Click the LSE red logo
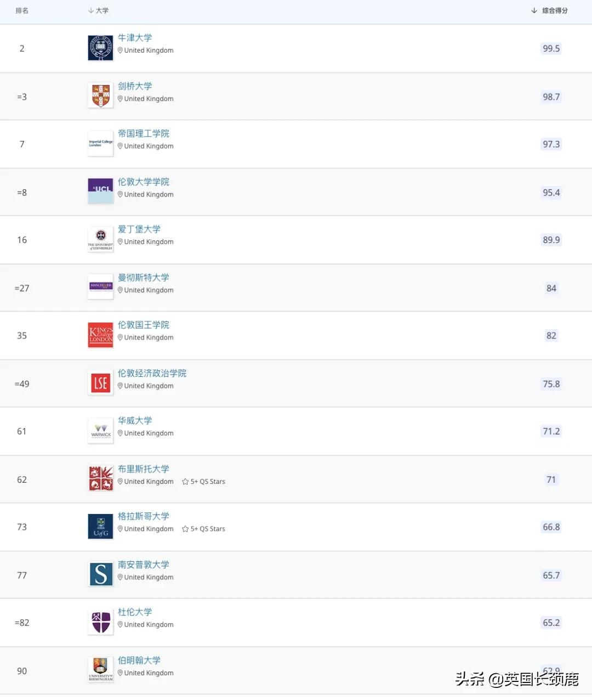The image size is (592, 700). pyautogui.click(x=100, y=383)
